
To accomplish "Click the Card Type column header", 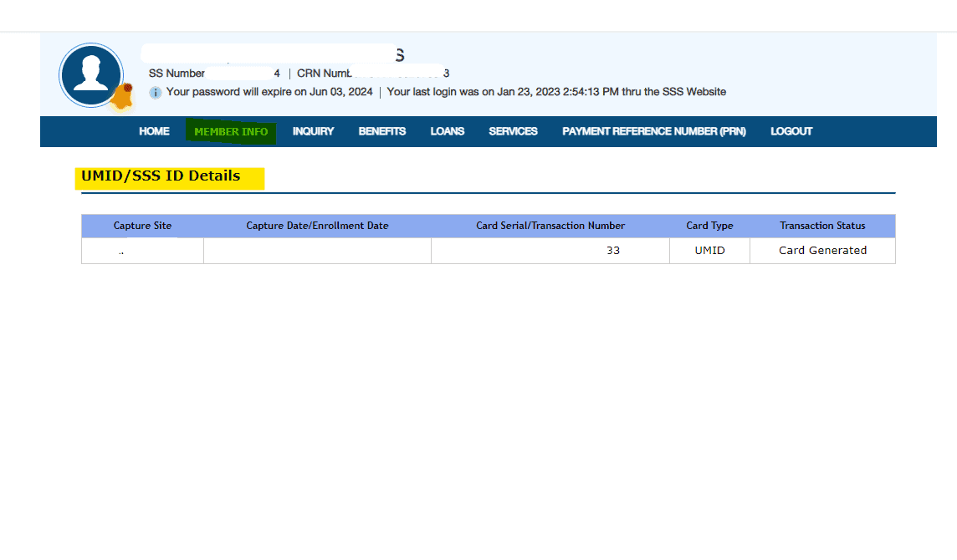I will coord(709,226).
